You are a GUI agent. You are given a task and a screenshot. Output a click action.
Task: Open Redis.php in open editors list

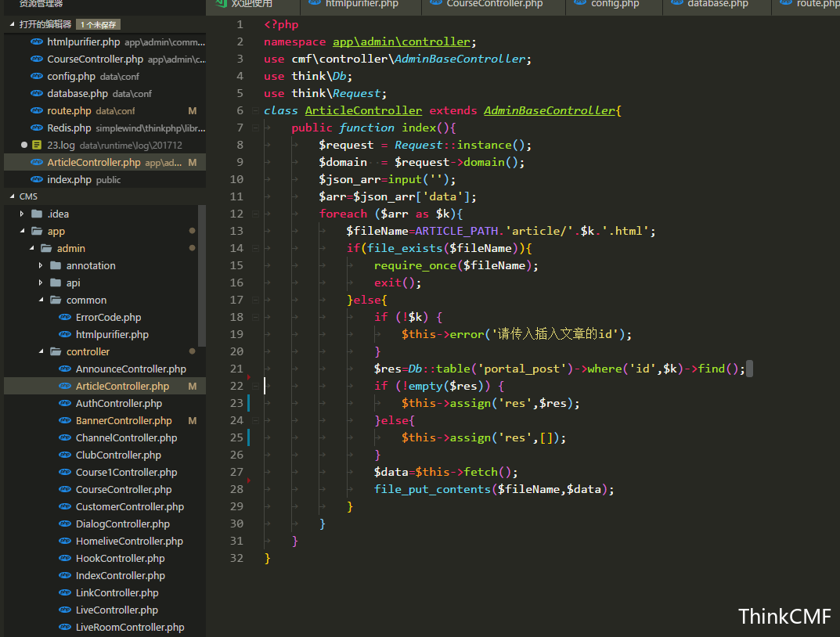[105, 128]
